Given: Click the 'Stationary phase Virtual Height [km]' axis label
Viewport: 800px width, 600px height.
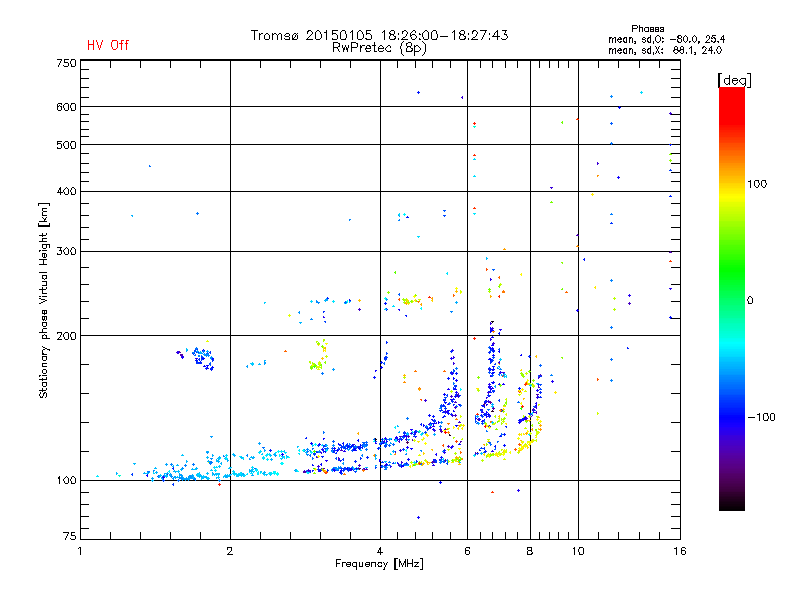Looking at the screenshot, I should coord(43,301).
